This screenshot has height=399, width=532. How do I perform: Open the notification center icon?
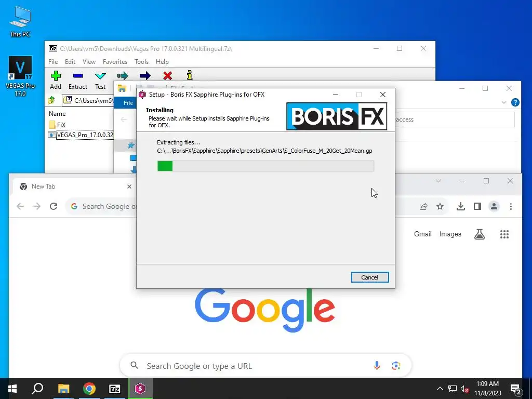click(516, 389)
